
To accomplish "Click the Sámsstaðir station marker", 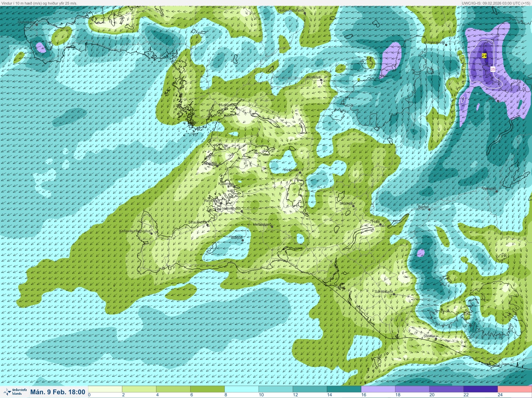I will (x=394, y=295).
